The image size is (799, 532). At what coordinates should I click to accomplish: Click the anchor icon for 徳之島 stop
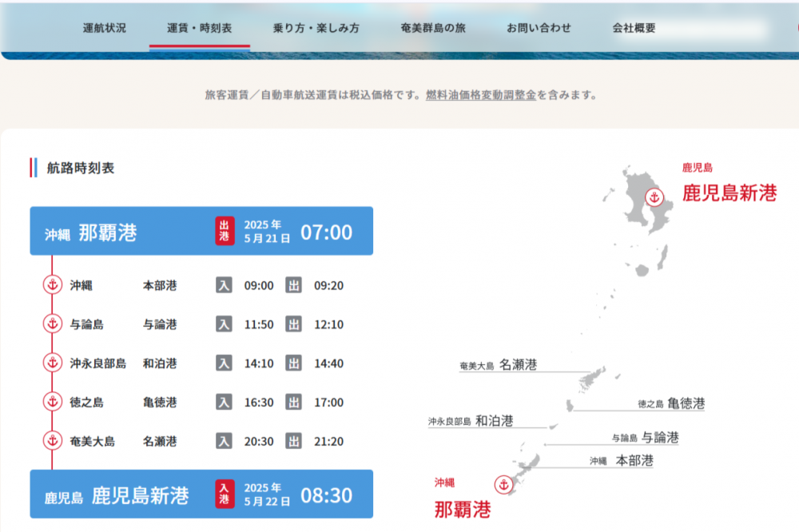(x=52, y=402)
